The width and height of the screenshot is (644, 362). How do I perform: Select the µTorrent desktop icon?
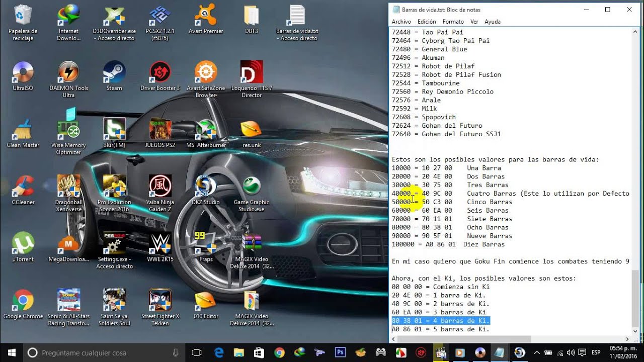click(23, 248)
